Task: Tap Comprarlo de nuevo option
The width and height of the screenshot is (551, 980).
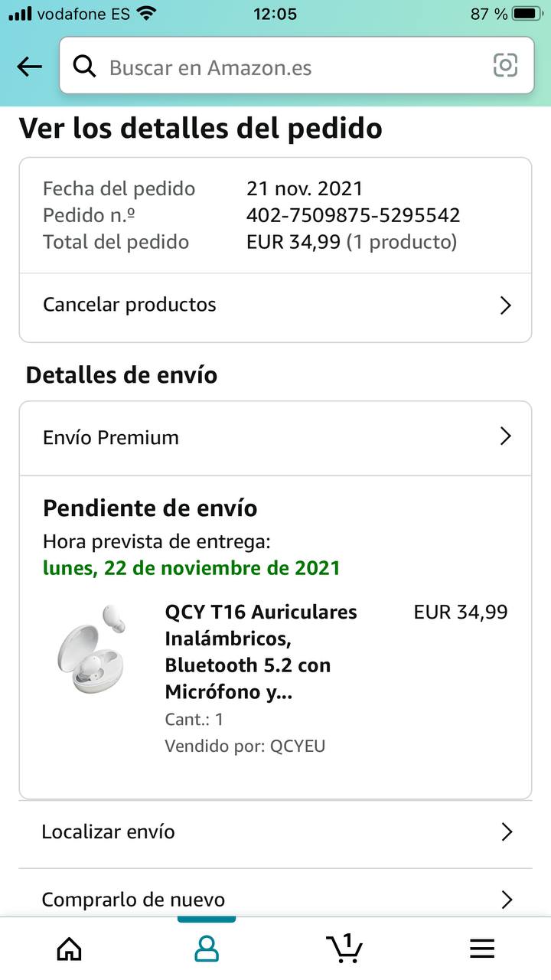Action: [x=133, y=900]
